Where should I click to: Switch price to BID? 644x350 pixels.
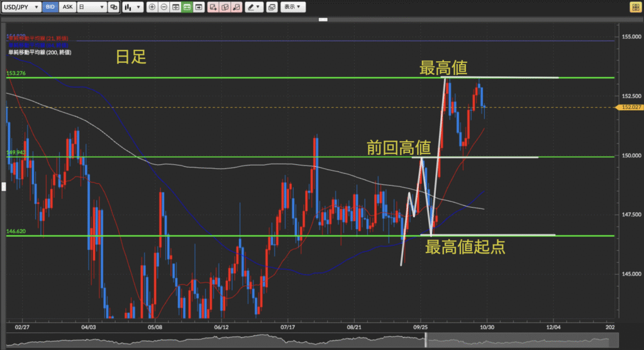pyautogui.click(x=51, y=7)
